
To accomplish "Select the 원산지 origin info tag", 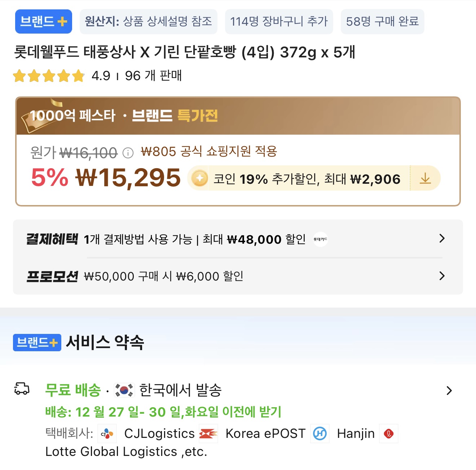I will [149, 22].
